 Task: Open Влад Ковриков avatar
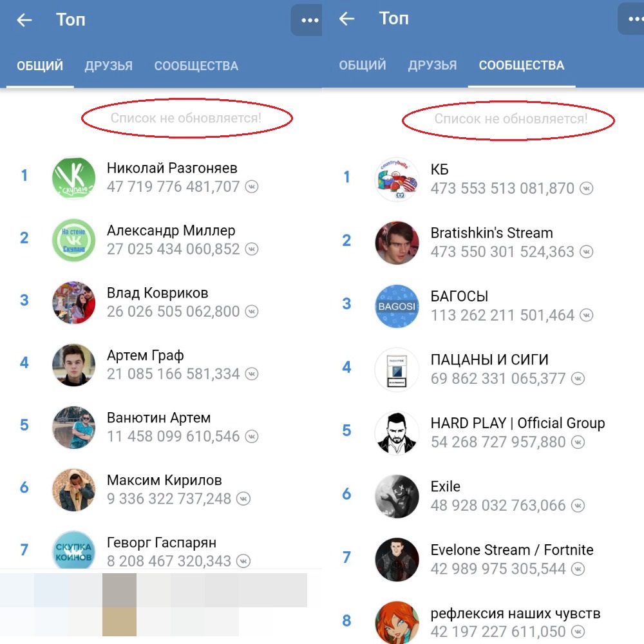[73, 302]
